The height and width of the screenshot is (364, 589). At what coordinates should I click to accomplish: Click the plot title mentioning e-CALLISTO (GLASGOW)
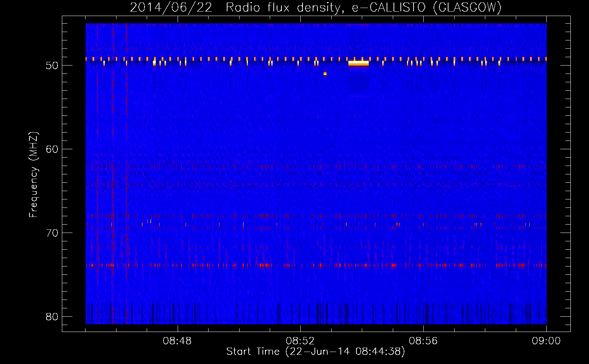click(x=316, y=7)
